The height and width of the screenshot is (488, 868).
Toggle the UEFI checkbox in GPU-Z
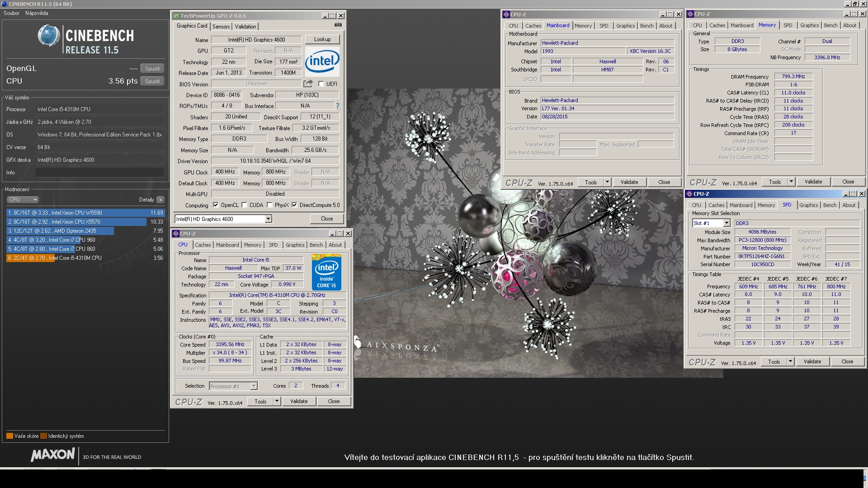pyautogui.click(x=321, y=84)
